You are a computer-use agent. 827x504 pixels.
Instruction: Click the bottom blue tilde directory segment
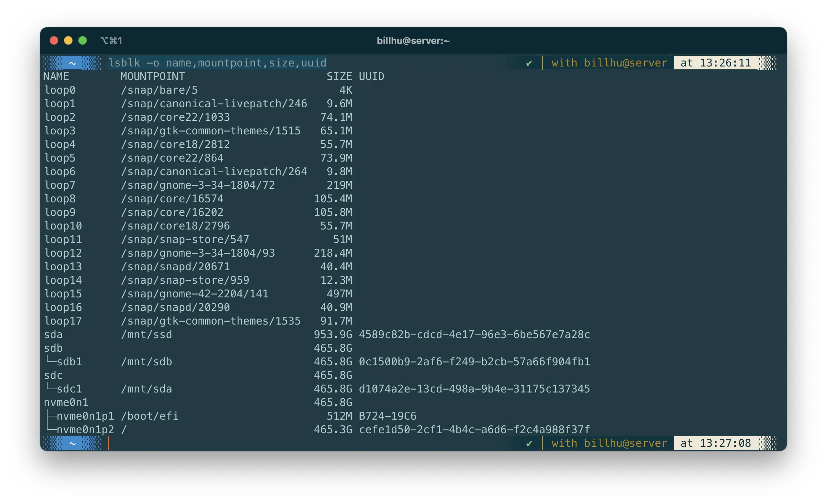click(73, 444)
